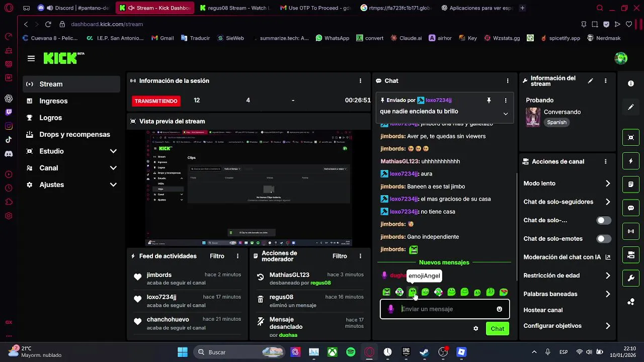The image size is (644, 362).
Task: Open WhatsApp bookmark in bookmarks bar
Action: (333, 38)
